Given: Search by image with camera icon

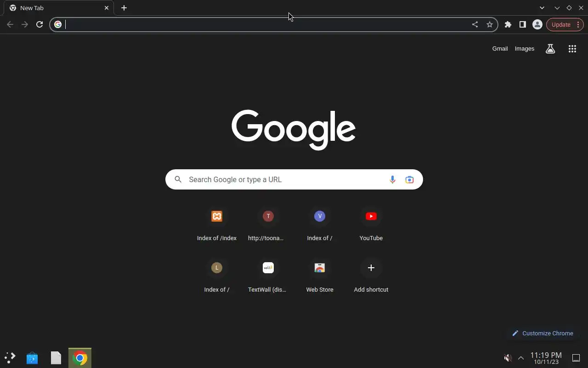Looking at the screenshot, I should [409, 179].
